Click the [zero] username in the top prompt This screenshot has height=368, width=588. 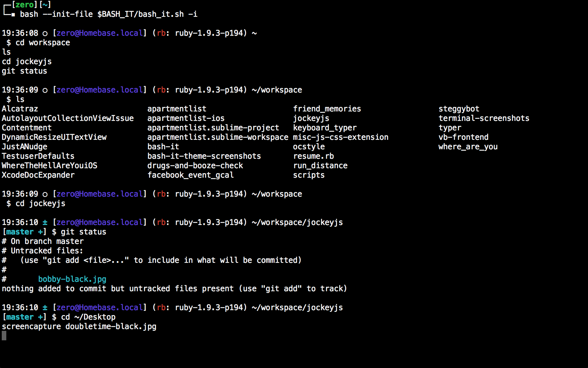(x=24, y=5)
